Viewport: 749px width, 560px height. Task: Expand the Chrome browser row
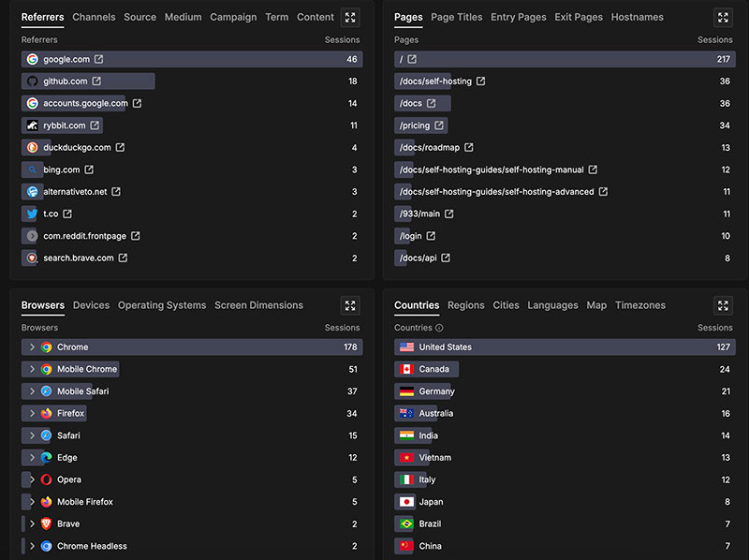click(32, 346)
